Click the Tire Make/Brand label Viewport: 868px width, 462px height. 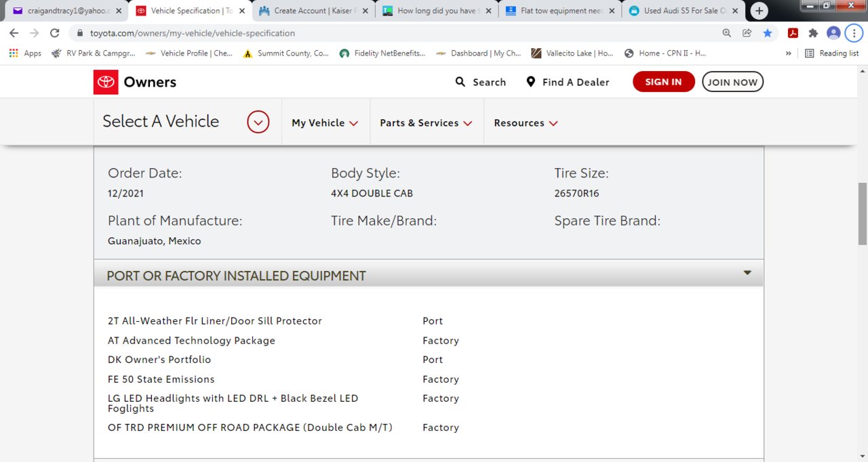[x=384, y=221]
